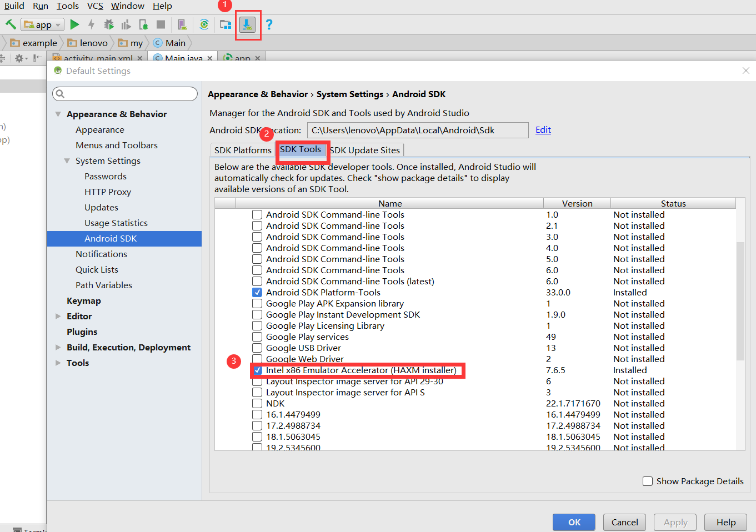Select Notifications in settings tree

(101, 254)
